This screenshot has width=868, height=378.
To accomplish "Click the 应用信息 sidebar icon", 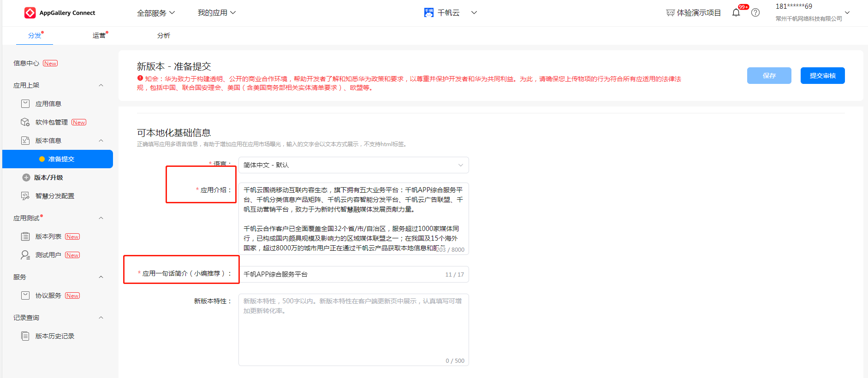I will (25, 104).
